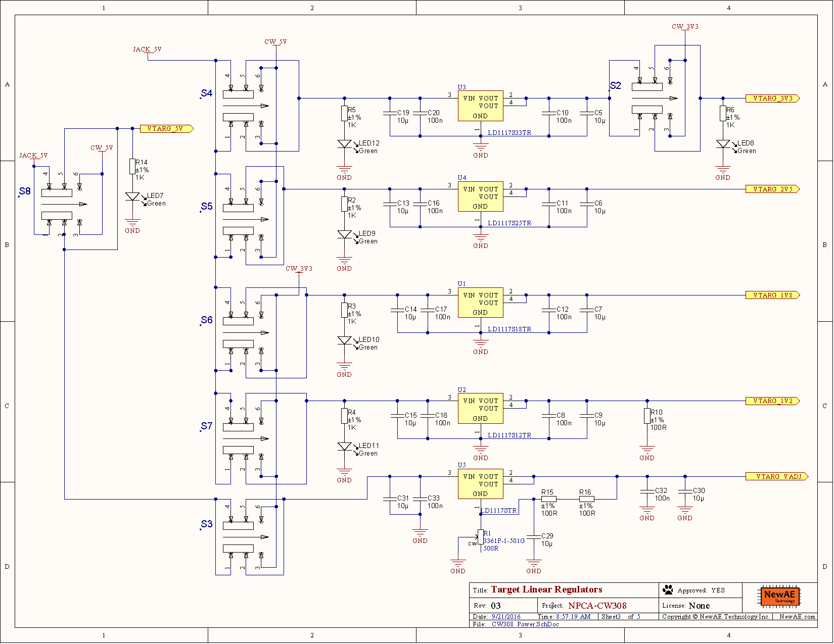Click the NPCA-CW308 project name

point(597,606)
